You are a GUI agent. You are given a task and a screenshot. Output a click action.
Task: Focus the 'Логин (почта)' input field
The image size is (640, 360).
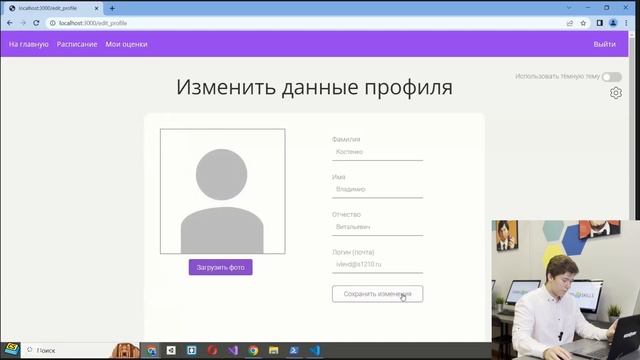point(378,265)
